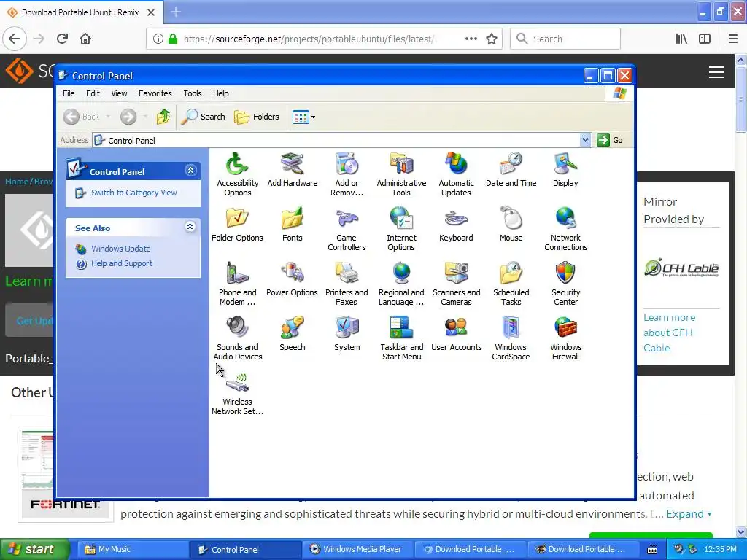Collapse the See Also section
Image resolution: width=747 pixels, height=560 pixels.
click(x=190, y=227)
